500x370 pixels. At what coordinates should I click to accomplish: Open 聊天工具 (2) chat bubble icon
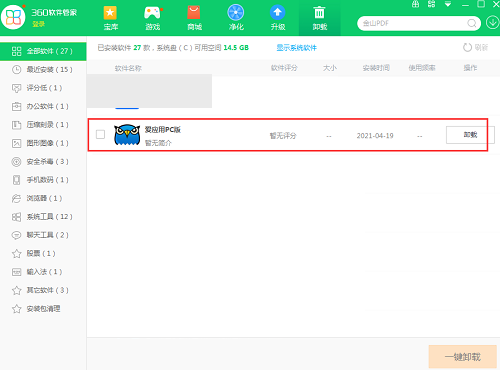16,235
